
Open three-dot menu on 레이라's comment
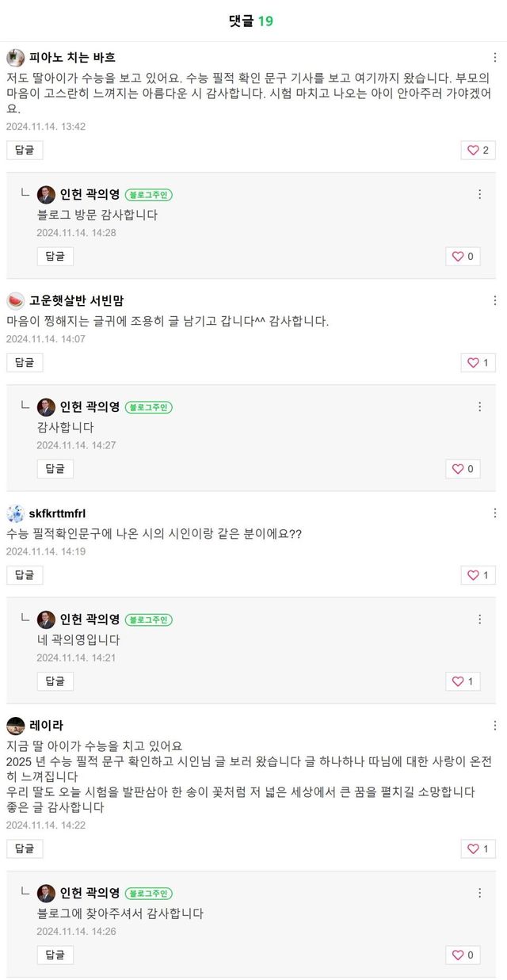click(495, 726)
